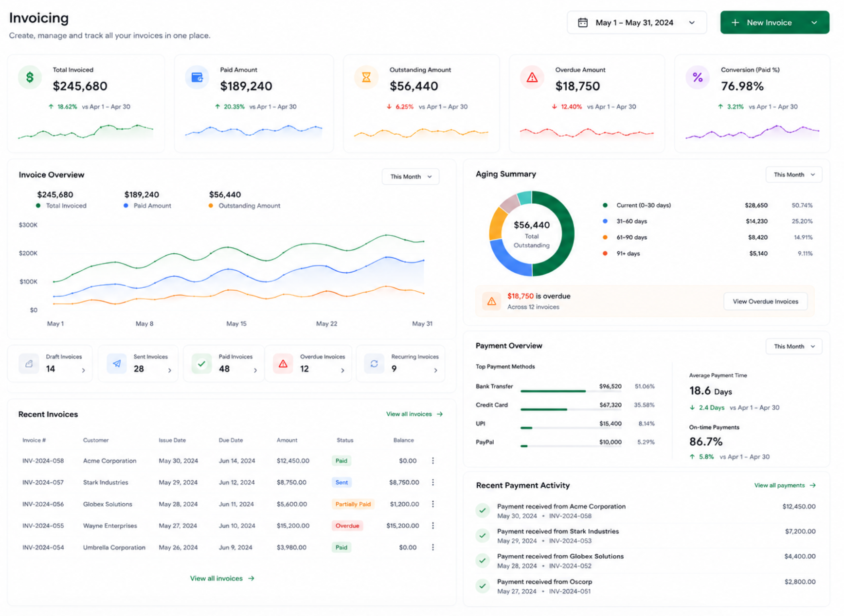Viewport: 844px width, 616px height.
Task: Toggle the Outstanding Amount legend dot in chart
Action: pos(211,206)
